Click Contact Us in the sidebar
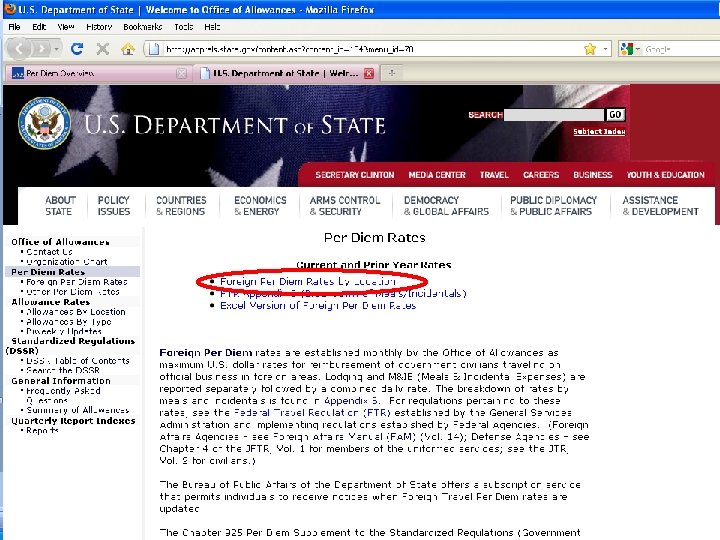Screen dimensions: 720x540 (49, 252)
